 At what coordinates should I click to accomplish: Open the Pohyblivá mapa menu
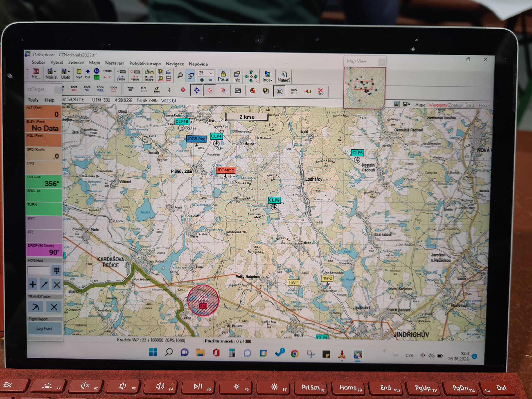pyautogui.click(x=145, y=63)
